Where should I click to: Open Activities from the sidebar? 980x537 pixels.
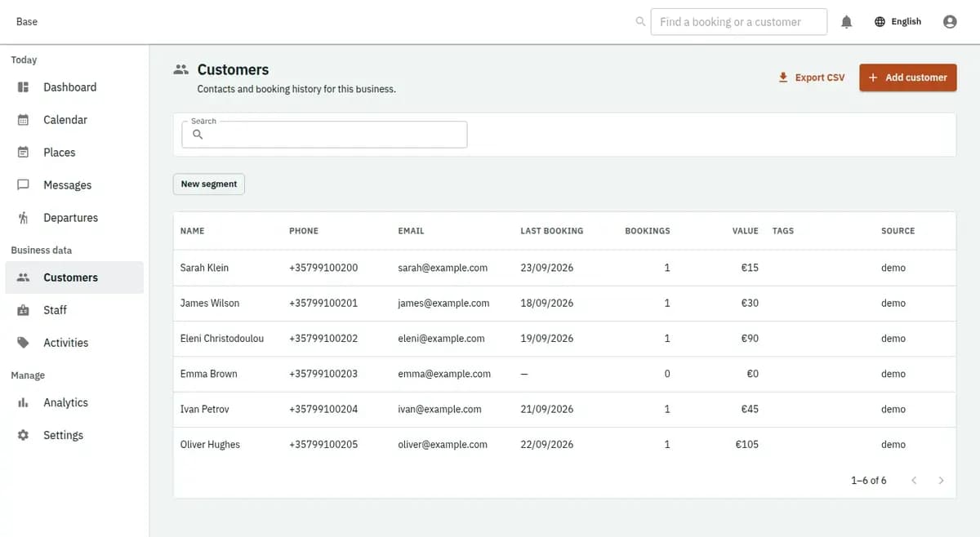[74, 343]
